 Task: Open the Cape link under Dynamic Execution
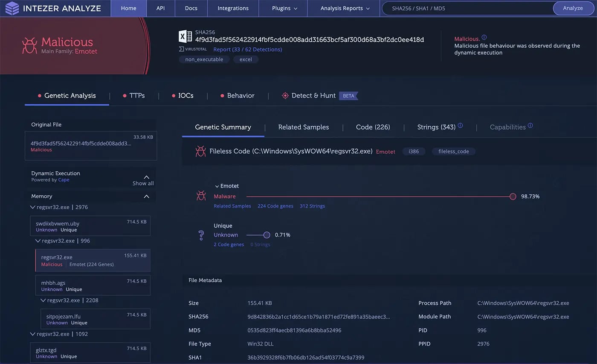(64, 180)
